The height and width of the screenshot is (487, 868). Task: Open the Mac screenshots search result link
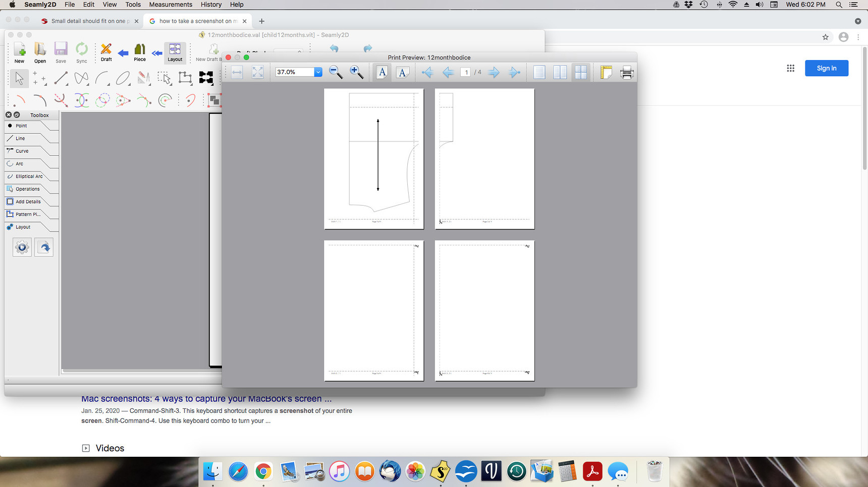click(206, 398)
